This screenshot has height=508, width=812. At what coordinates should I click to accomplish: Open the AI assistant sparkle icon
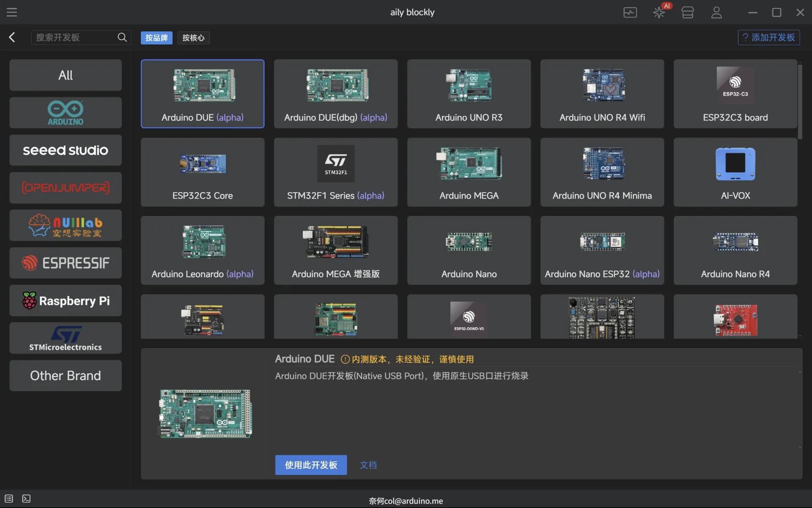point(658,12)
